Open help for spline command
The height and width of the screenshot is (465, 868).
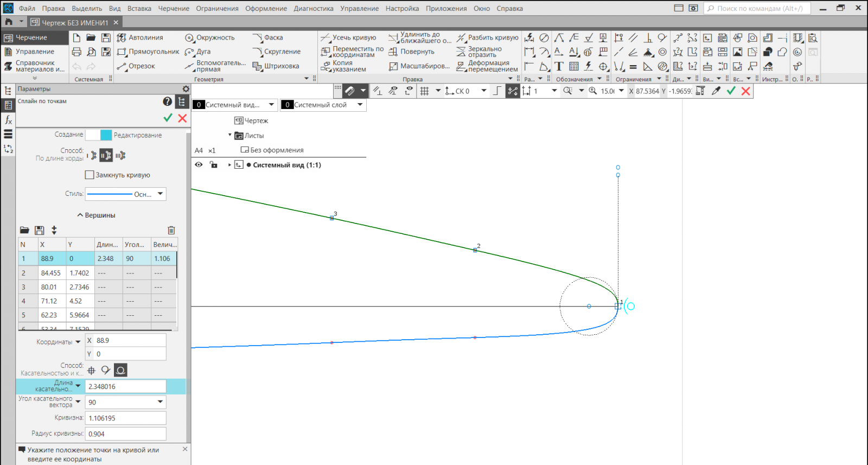point(167,101)
